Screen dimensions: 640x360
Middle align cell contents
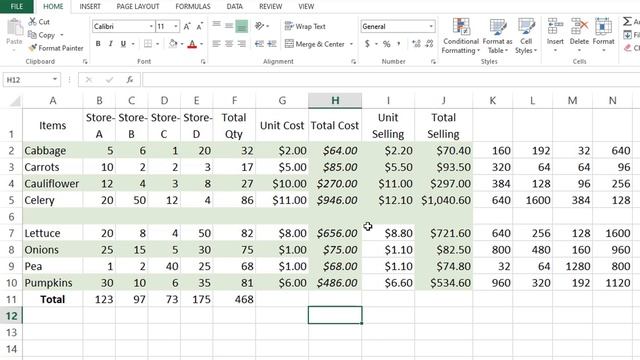click(x=229, y=26)
